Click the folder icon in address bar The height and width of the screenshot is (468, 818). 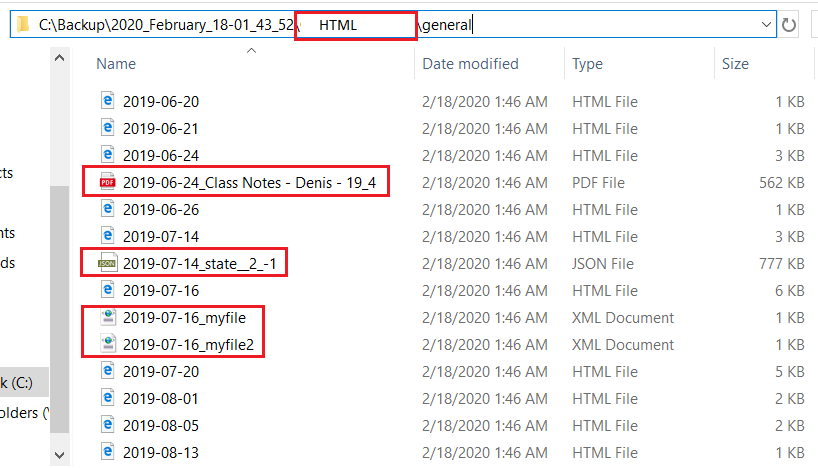[23, 25]
